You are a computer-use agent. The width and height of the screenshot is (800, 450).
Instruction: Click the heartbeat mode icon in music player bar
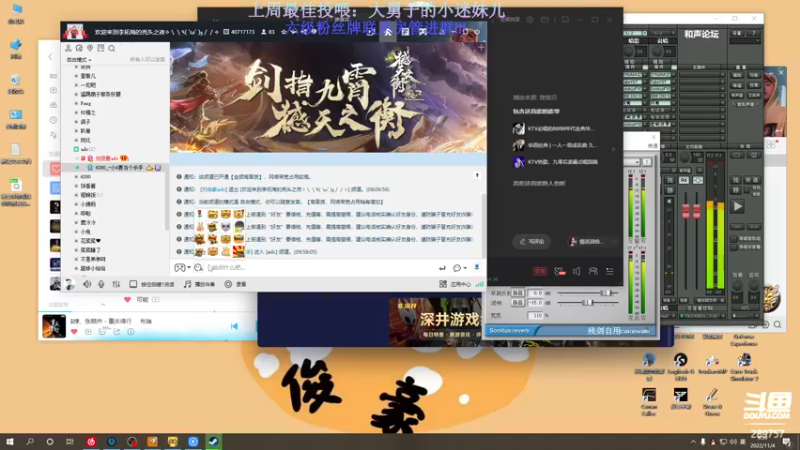click(560, 271)
